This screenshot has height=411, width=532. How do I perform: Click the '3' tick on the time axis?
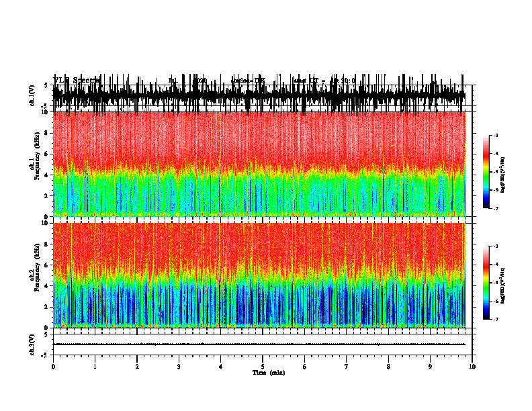(x=179, y=367)
